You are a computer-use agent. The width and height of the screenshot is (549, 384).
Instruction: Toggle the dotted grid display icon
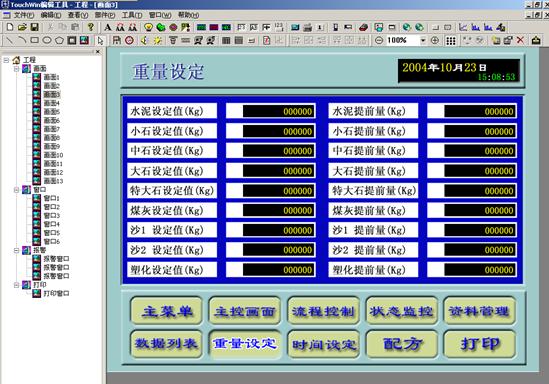tap(451, 41)
